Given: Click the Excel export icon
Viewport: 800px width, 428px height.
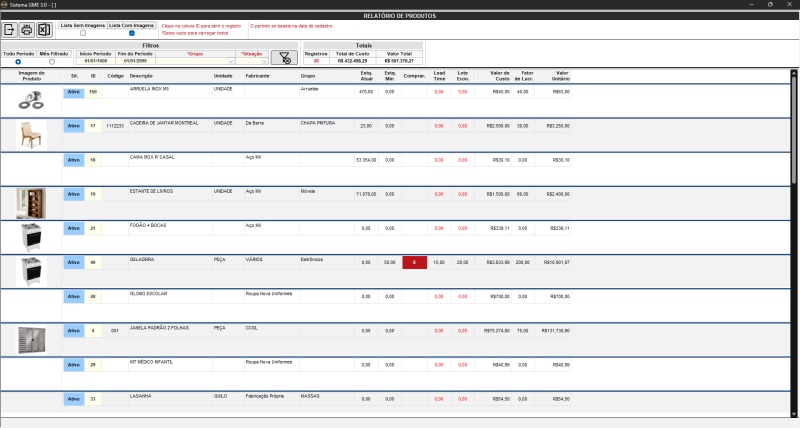Looking at the screenshot, I should coord(43,29).
